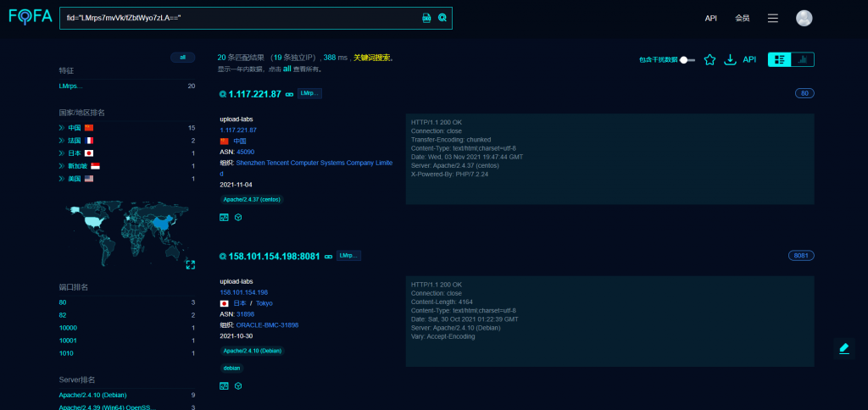Click Apache/2.4.37 (centos) tag
The image size is (868, 410).
(252, 199)
